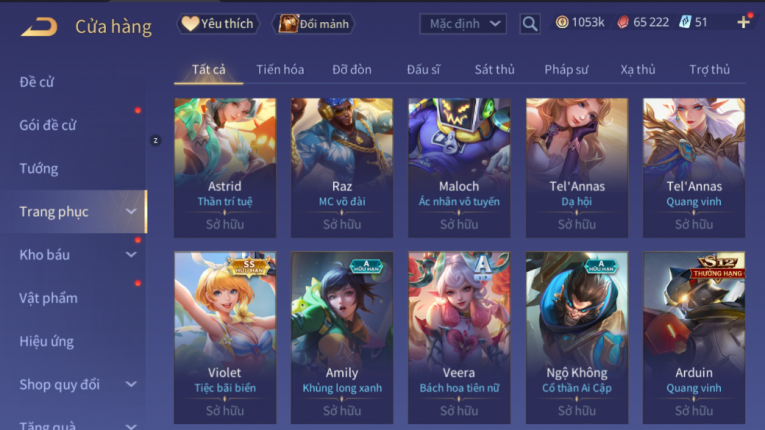Open the Mặc định sort dropdown
Viewport: 765px width, 430px height.
[463, 23]
